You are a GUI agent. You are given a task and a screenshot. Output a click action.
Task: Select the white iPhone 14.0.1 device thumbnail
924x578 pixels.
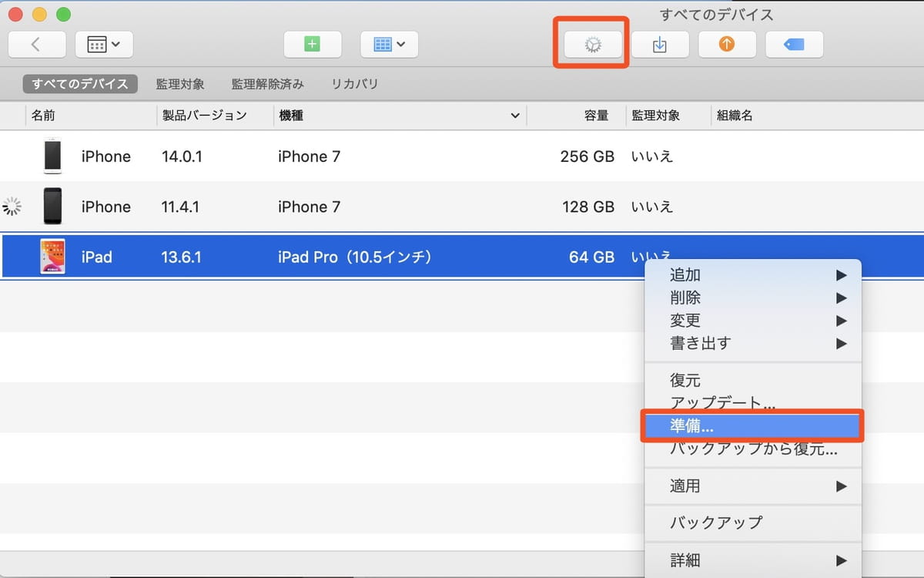(x=52, y=156)
